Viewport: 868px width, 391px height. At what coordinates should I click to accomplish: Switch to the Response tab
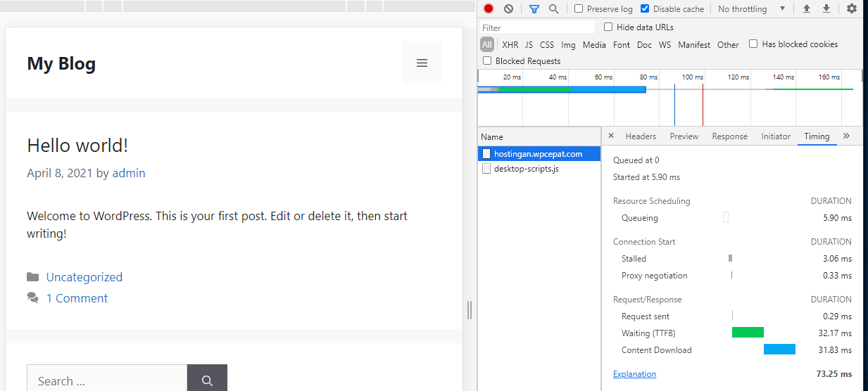(729, 136)
